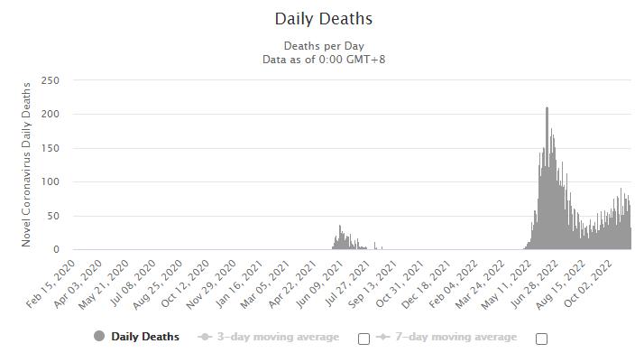This screenshot has height=353, width=644.
Task: Click the Data as of 0:00 GMT+8 text
Action: (324, 60)
